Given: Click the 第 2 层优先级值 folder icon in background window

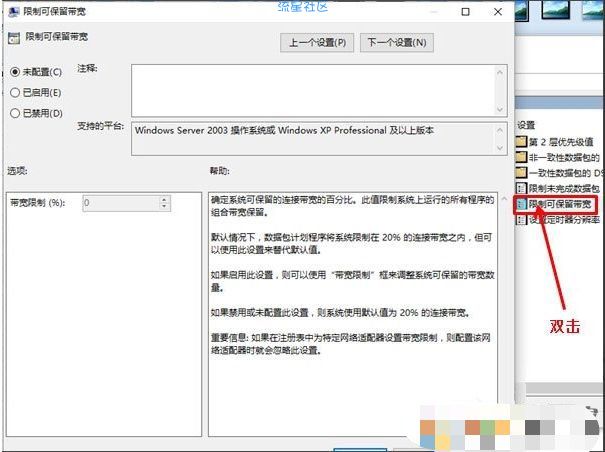Looking at the screenshot, I should click(x=521, y=142).
